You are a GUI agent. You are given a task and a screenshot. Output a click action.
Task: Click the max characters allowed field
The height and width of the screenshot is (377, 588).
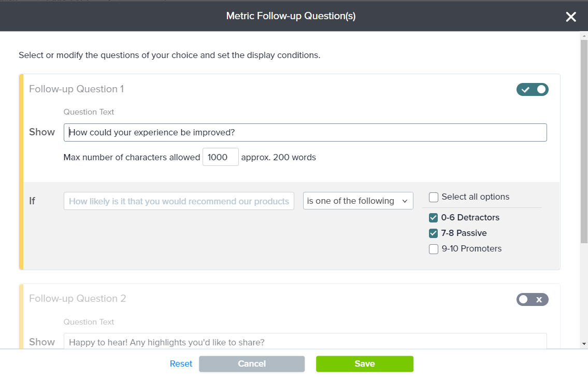pyautogui.click(x=220, y=157)
